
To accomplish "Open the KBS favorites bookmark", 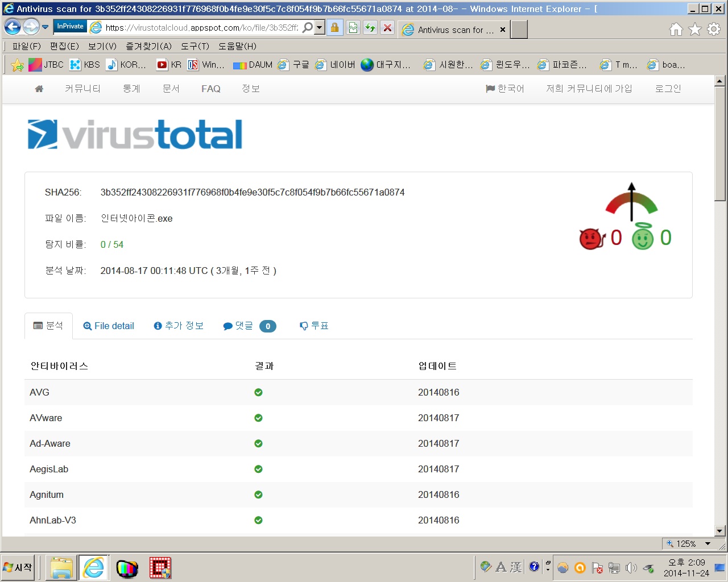I will pos(85,65).
